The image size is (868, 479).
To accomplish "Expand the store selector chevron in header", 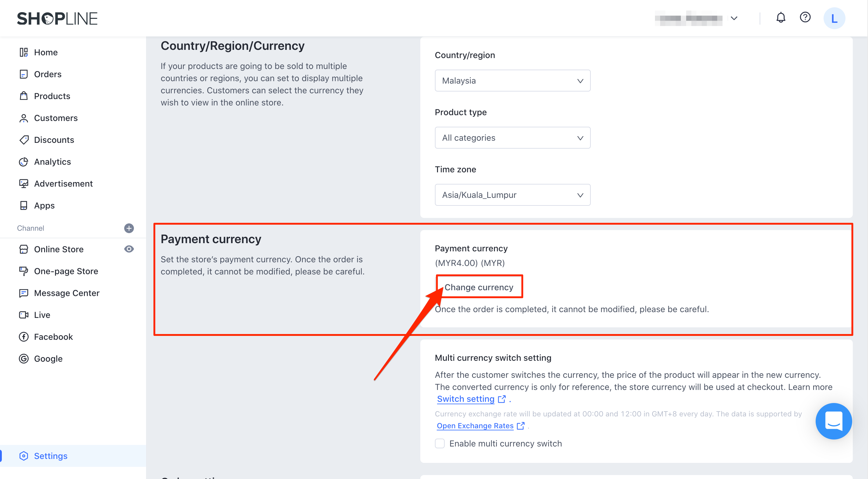I will click(x=734, y=18).
